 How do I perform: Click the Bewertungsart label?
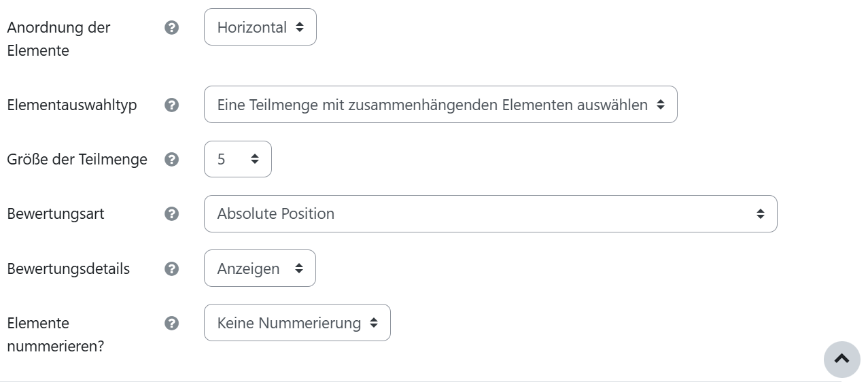56,213
